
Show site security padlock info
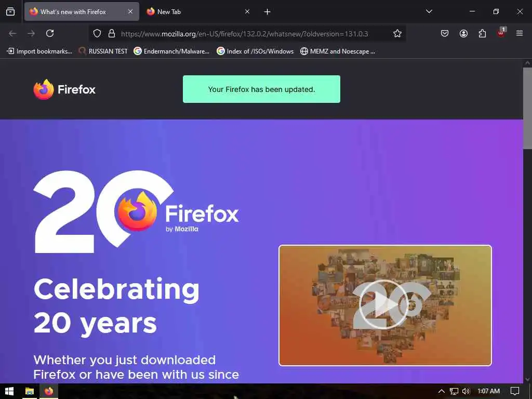point(112,33)
